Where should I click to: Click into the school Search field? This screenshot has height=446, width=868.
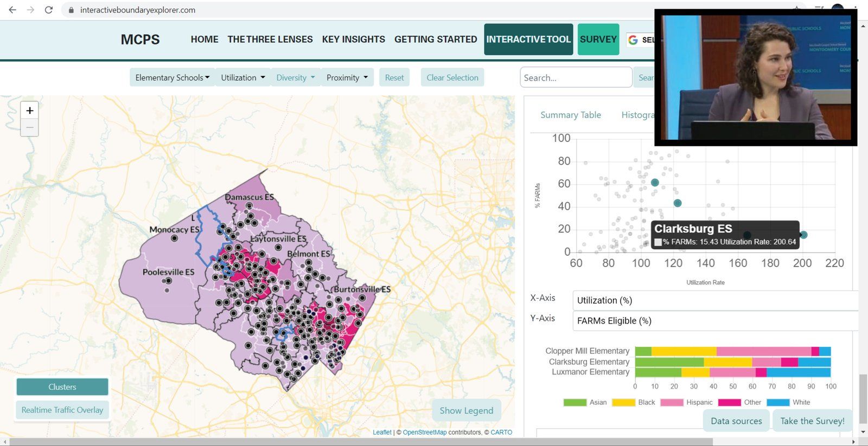tap(575, 77)
